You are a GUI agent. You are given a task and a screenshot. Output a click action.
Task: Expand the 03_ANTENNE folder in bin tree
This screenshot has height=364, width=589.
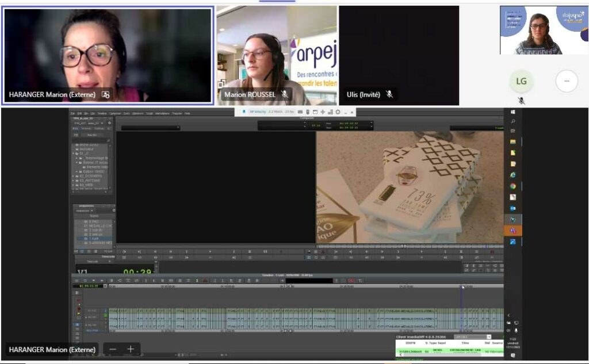coord(74,180)
